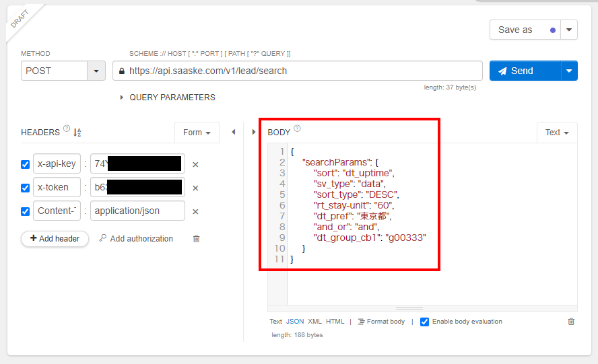The height and width of the screenshot is (364, 598).
Task: Switch body syntax to XML
Action: coord(314,322)
